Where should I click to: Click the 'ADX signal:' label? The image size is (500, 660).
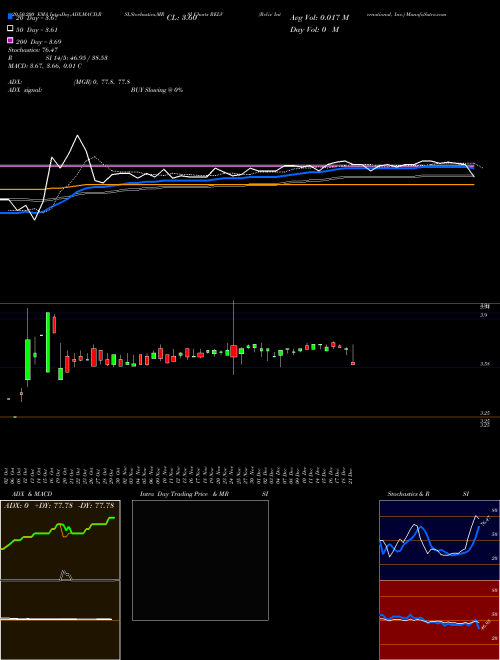[x=25, y=90]
